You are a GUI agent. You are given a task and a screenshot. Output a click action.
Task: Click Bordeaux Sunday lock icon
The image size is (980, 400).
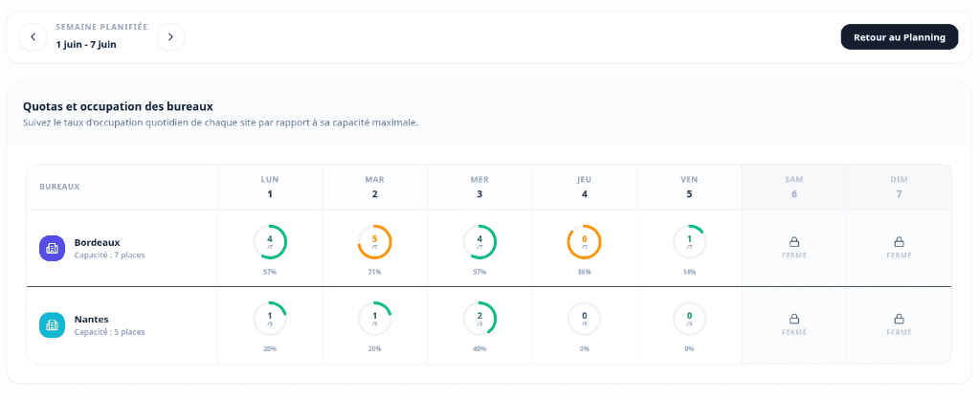[x=899, y=242]
